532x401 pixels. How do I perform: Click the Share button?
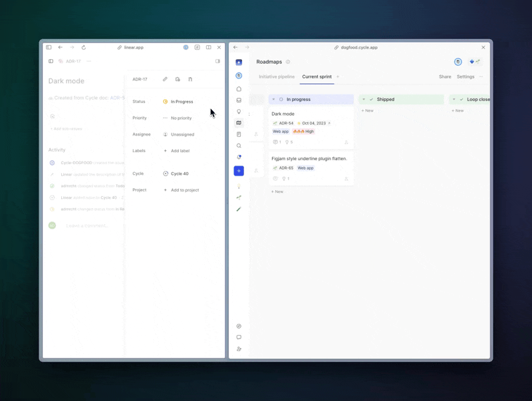tap(445, 76)
